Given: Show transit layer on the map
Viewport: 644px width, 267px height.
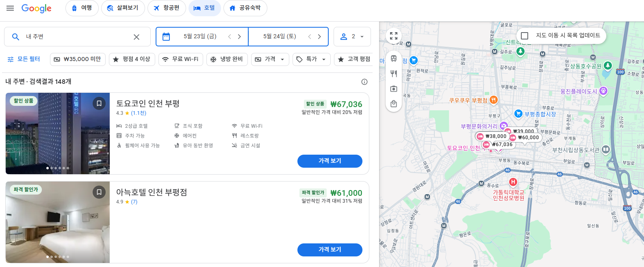Looking at the screenshot, I should [x=394, y=59].
